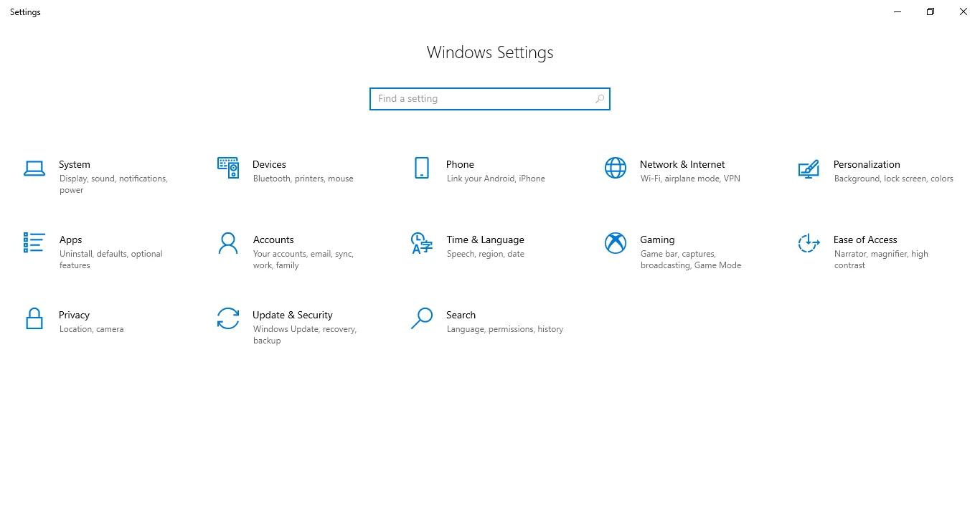Click the Search magnifier icon

point(421,319)
